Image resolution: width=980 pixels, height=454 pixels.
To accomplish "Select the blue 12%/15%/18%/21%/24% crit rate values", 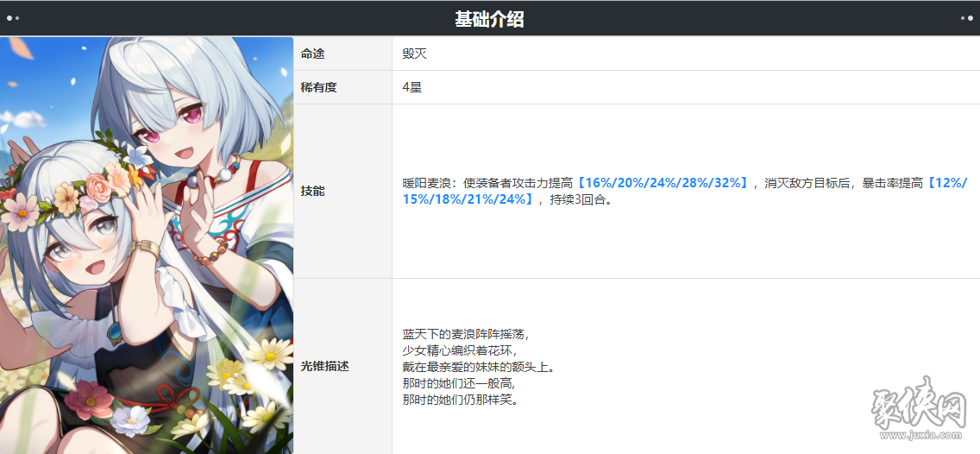I will [684, 192].
